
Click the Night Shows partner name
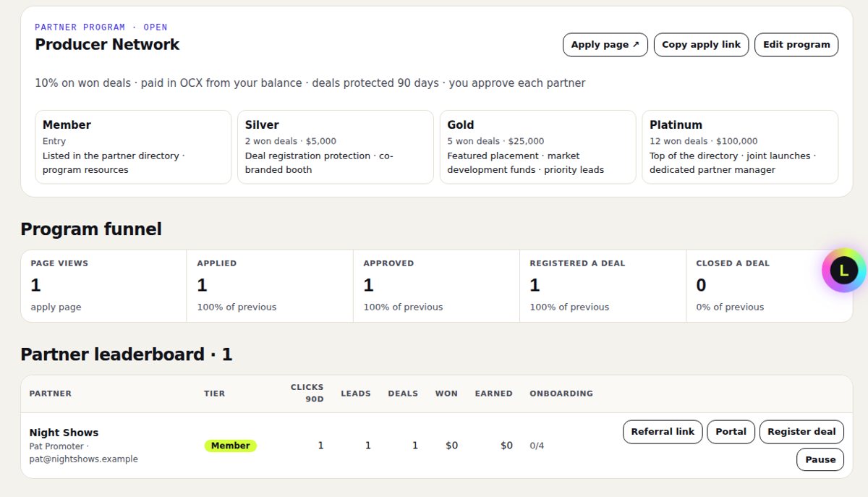tap(64, 433)
